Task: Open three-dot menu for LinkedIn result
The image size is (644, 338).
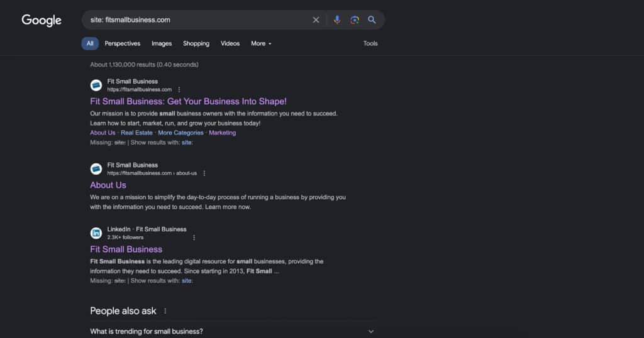Action: (x=194, y=237)
